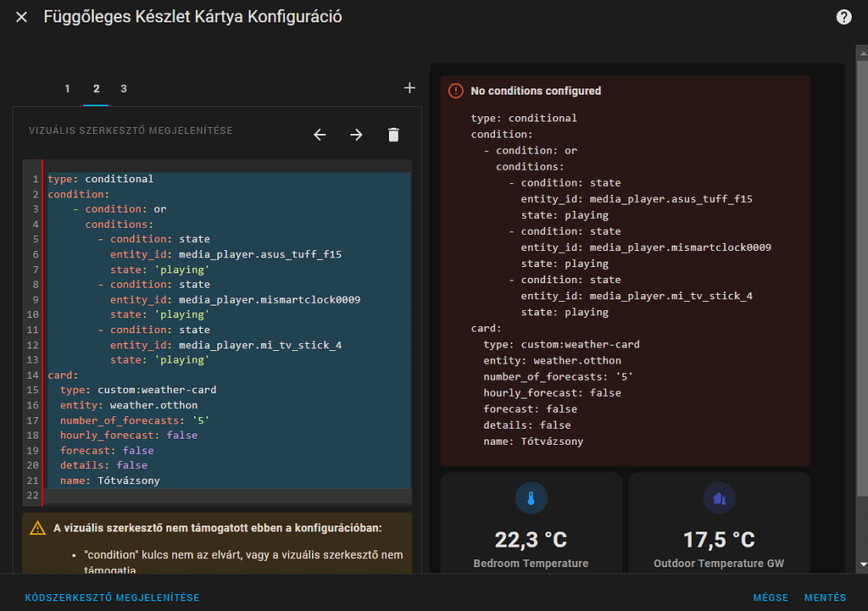Delete the current card using the trash icon

[393, 134]
